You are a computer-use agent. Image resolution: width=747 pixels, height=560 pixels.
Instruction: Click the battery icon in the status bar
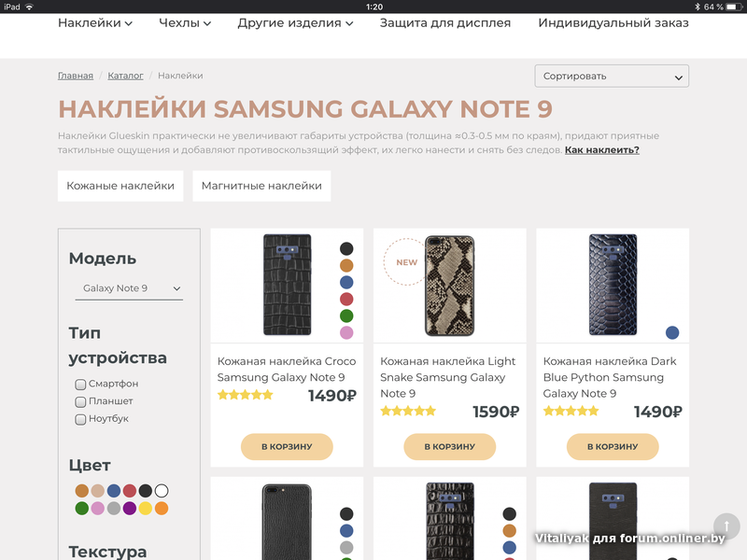click(733, 7)
